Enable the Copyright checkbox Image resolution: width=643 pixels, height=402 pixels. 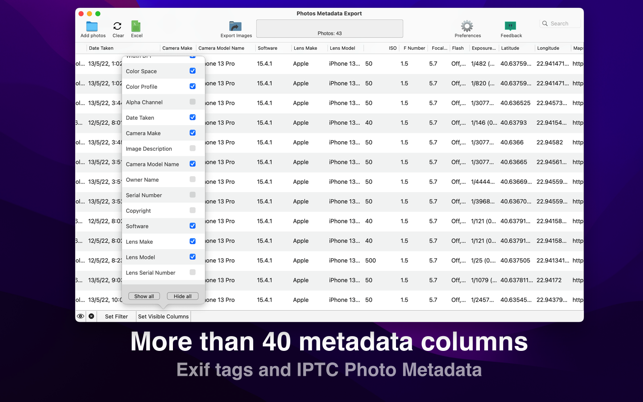tap(192, 210)
